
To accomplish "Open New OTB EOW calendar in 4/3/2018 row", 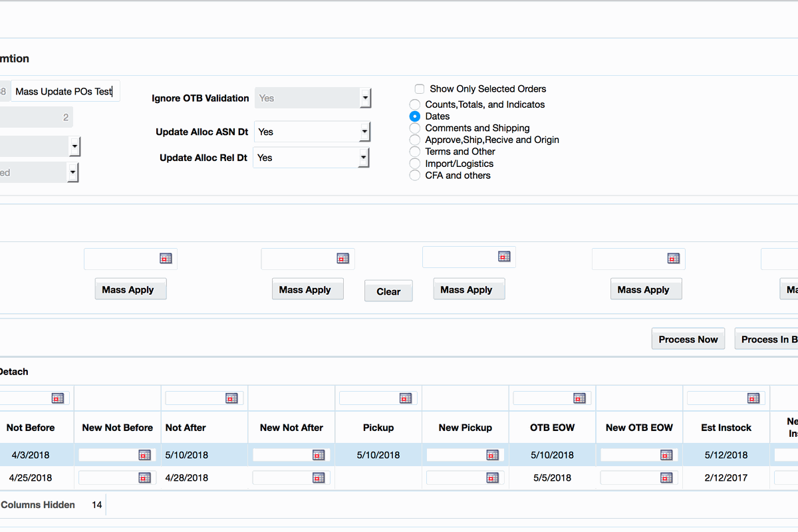I will 666,455.
